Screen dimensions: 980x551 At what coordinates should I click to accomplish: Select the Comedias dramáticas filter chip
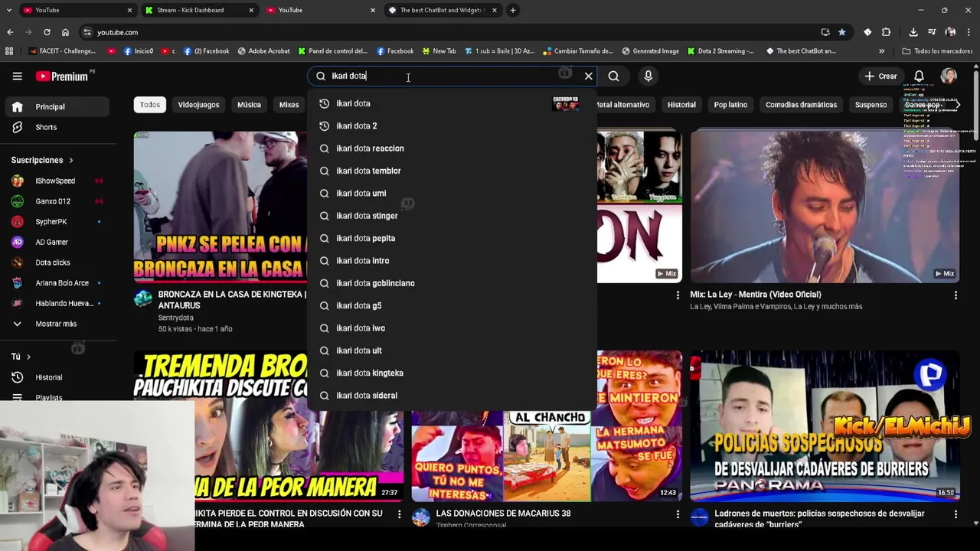[x=801, y=105]
